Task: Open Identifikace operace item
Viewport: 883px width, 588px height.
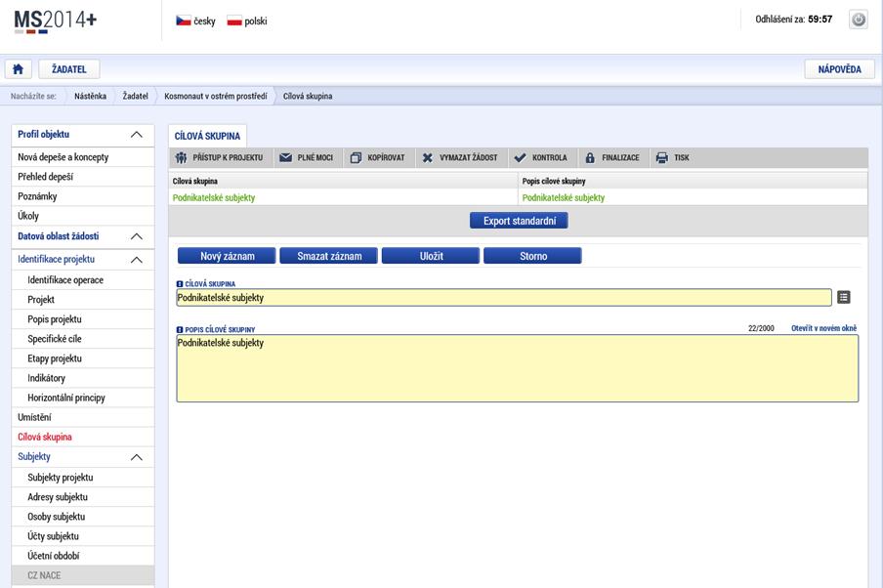Action: pyautogui.click(x=83, y=280)
